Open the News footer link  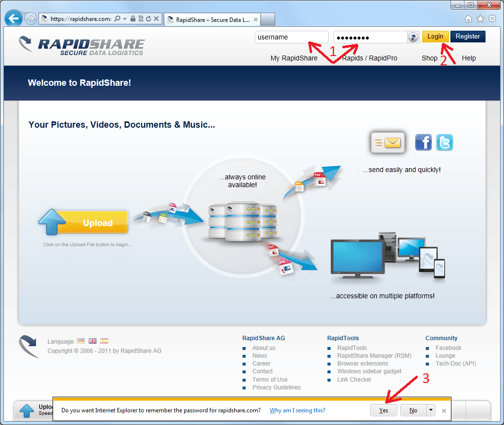pyautogui.click(x=260, y=355)
